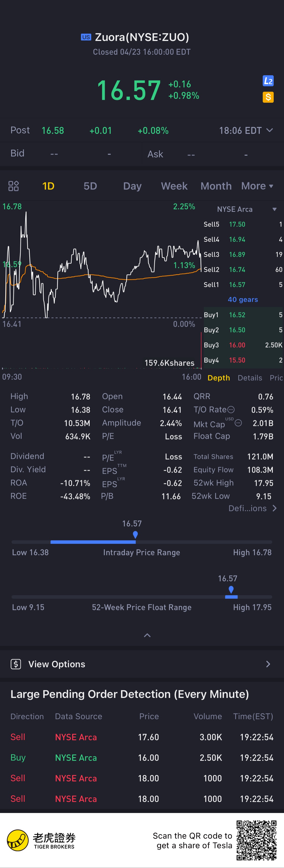Tap the 52wk High 17.95 value
Image resolution: width=284 pixels, height=868 pixels.
point(264,483)
